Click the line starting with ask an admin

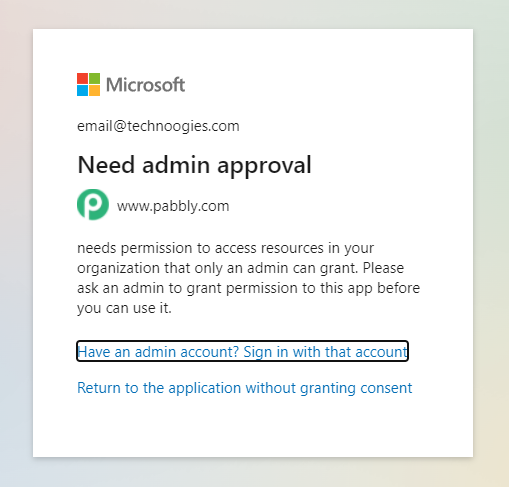(x=248, y=289)
